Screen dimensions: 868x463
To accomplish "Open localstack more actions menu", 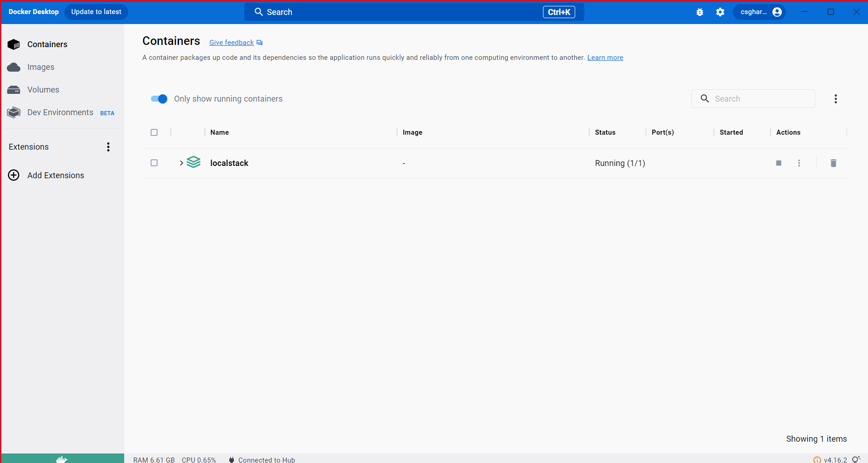I will 799,163.
